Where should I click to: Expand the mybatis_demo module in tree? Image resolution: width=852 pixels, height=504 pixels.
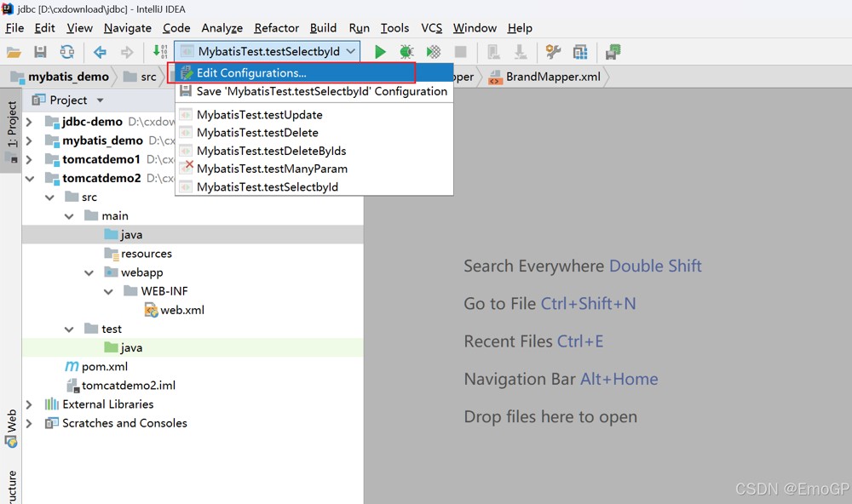[29, 140]
